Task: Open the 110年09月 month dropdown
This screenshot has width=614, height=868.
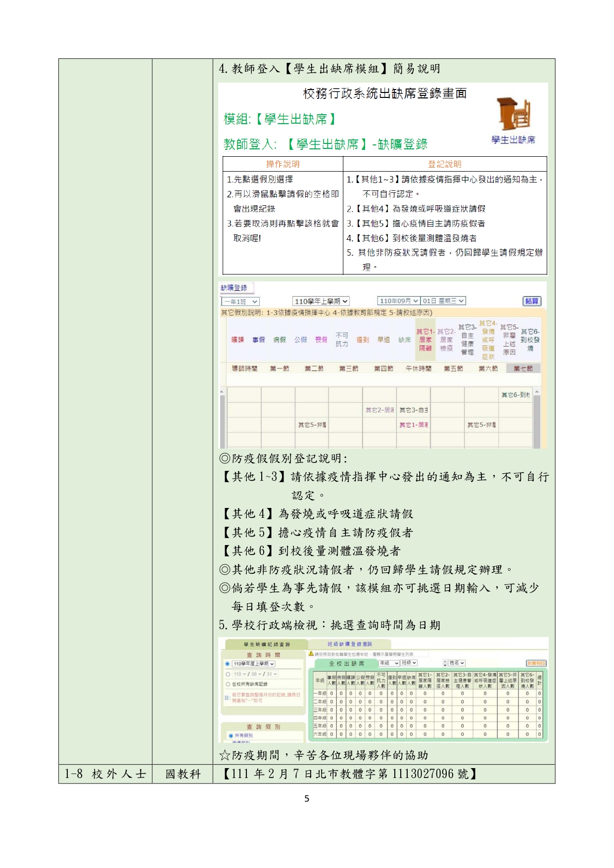Action: [x=399, y=301]
